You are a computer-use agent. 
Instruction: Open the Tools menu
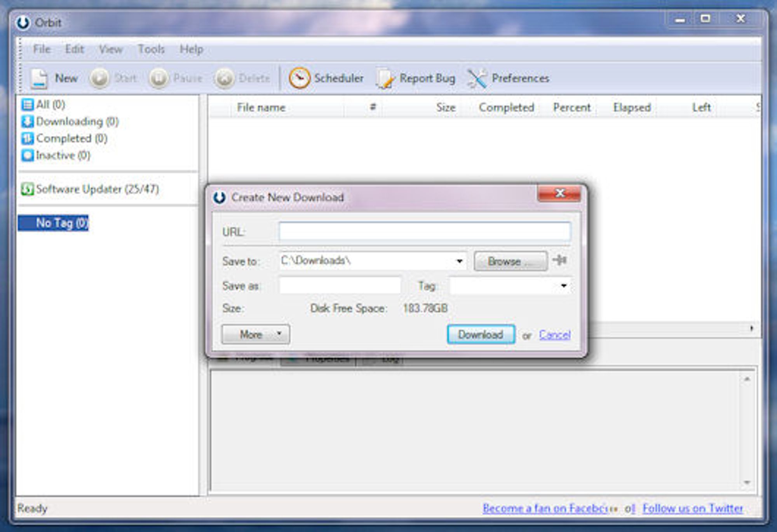coord(151,49)
